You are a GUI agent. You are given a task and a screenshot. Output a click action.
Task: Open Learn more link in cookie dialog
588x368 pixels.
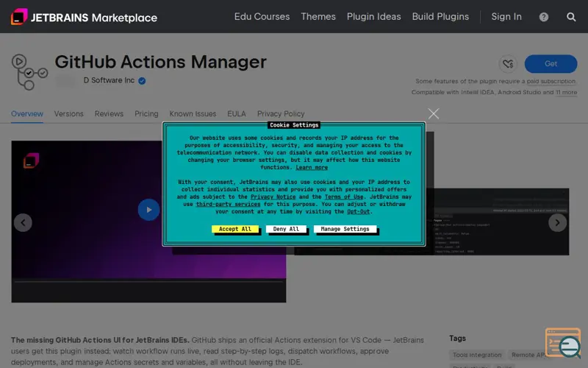click(312, 168)
